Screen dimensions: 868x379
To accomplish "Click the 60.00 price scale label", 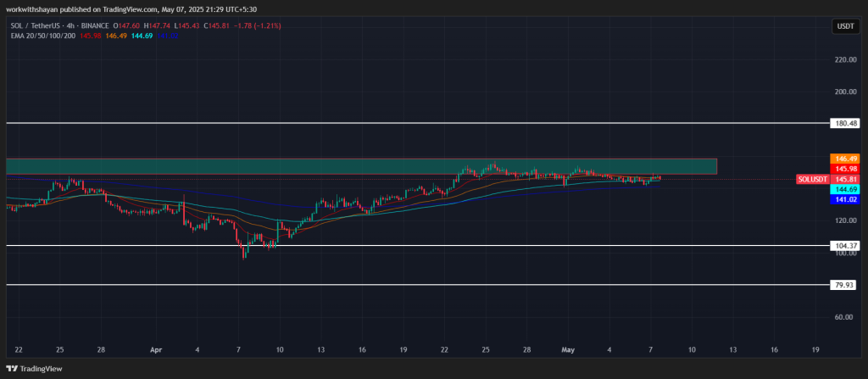I will click(x=845, y=317).
